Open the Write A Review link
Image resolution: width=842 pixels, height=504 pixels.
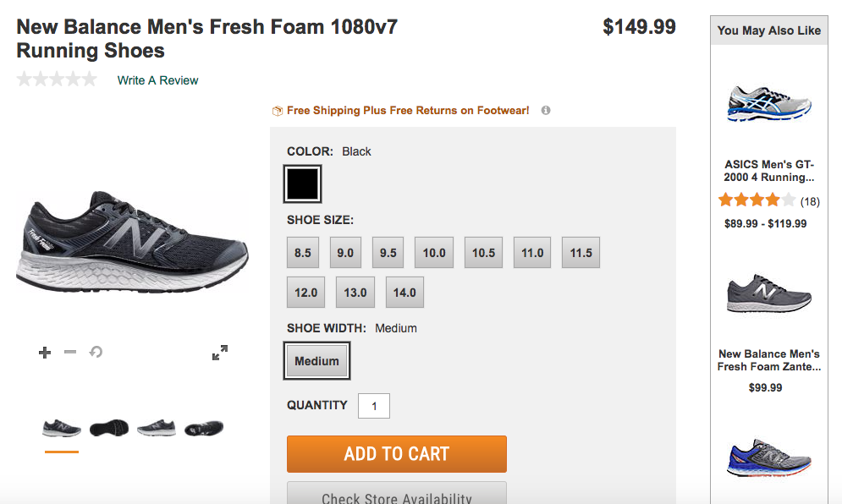coord(158,80)
